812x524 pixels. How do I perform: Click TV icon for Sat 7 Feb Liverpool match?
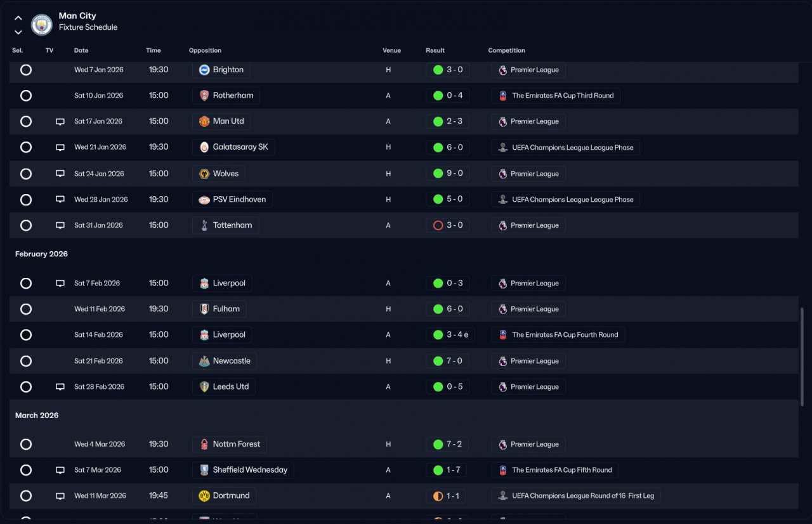(x=60, y=284)
